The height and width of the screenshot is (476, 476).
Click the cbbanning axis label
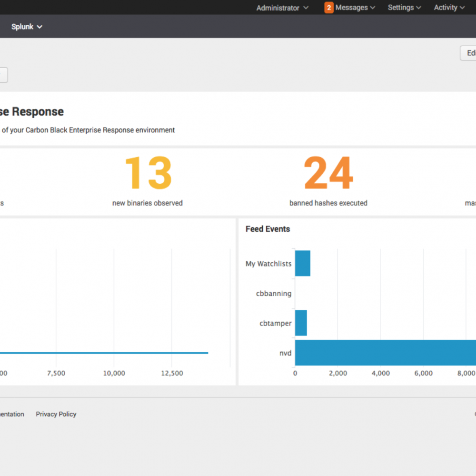(x=274, y=294)
